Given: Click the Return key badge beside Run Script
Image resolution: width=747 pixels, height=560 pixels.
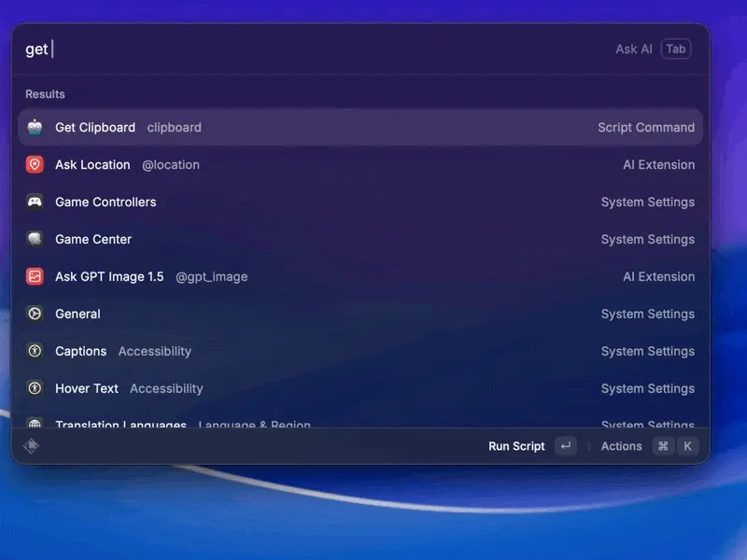Looking at the screenshot, I should pos(565,446).
